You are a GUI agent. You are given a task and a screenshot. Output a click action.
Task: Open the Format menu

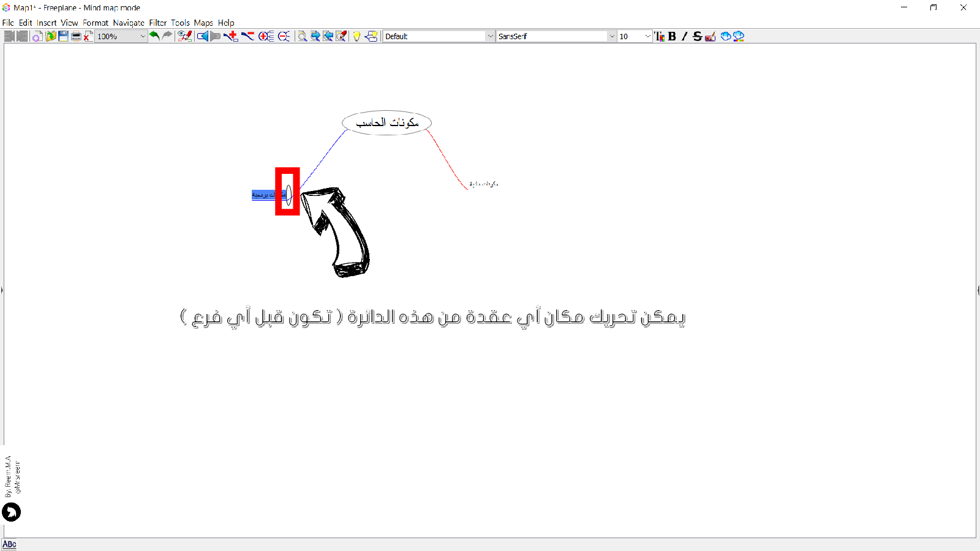[x=96, y=23]
